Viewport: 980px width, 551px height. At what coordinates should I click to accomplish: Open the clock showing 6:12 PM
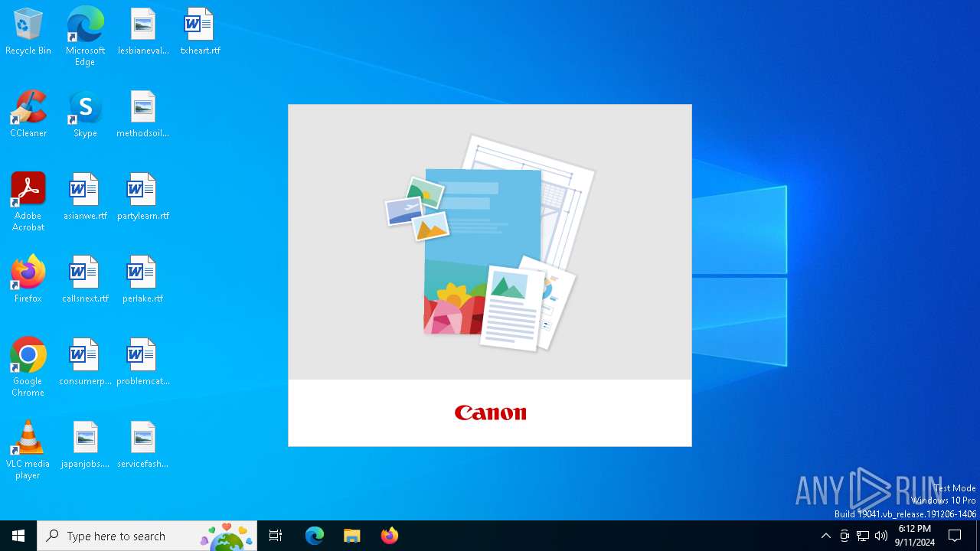tap(915, 536)
